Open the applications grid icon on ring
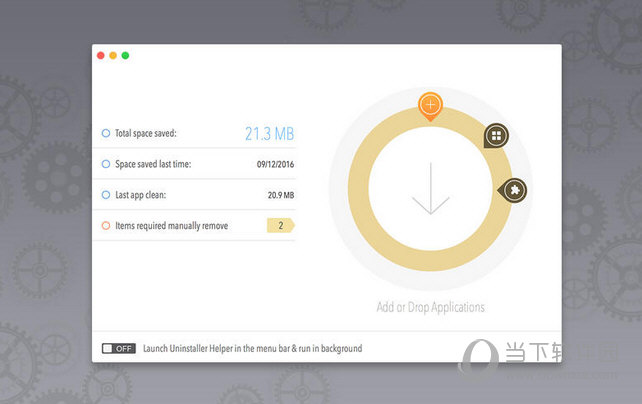The height and width of the screenshot is (404, 642). [x=496, y=135]
